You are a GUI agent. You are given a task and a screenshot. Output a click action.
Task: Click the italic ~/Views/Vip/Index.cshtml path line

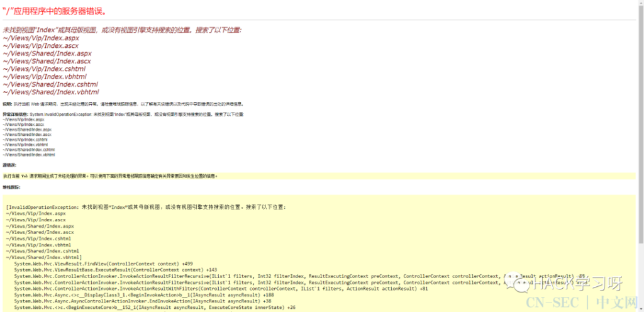click(x=45, y=69)
